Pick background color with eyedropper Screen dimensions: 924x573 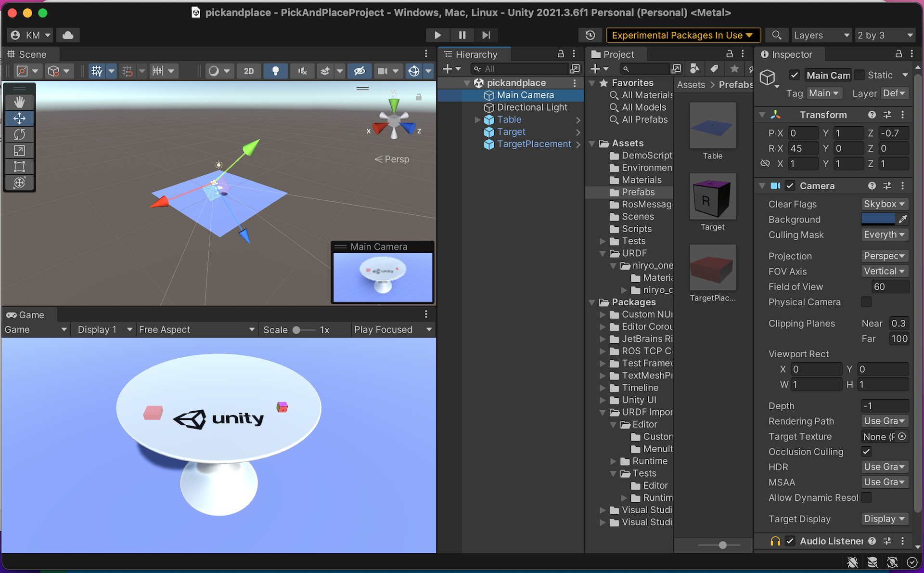pyautogui.click(x=902, y=220)
